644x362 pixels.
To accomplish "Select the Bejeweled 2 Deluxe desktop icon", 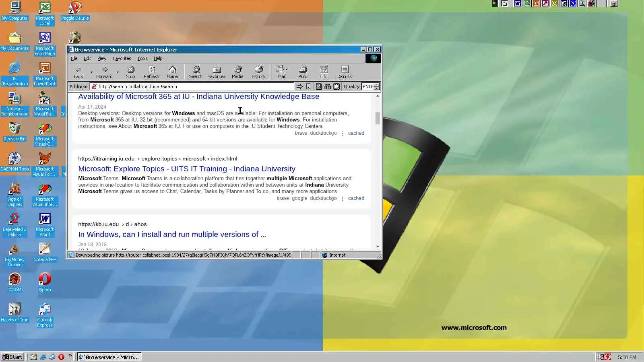I will click(x=15, y=224).
